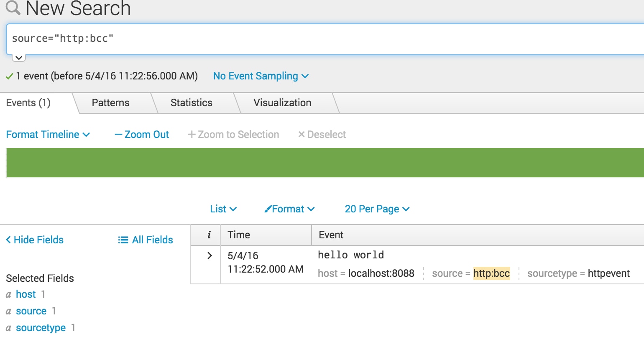Open the Visualization tab
Image resolution: width=644 pixels, height=337 pixels.
pyautogui.click(x=282, y=103)
